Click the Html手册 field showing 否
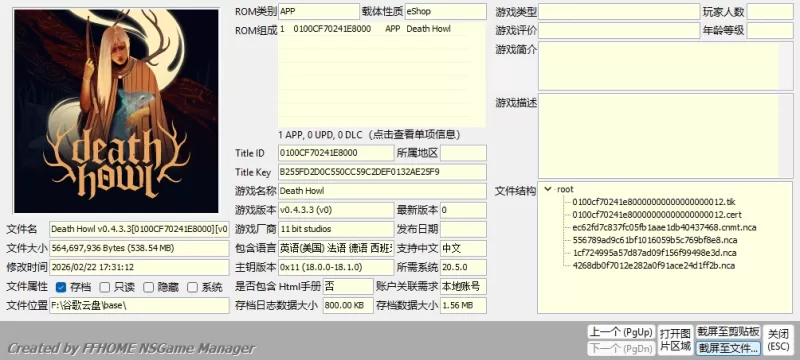This screenshot has height=360, width=800. pyautogui.click(x=348, y=286)
